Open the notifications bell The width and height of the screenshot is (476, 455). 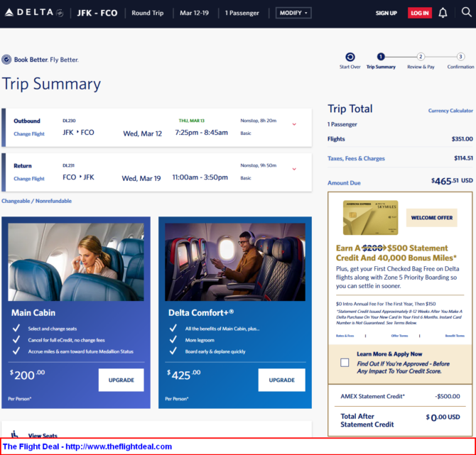443,13
